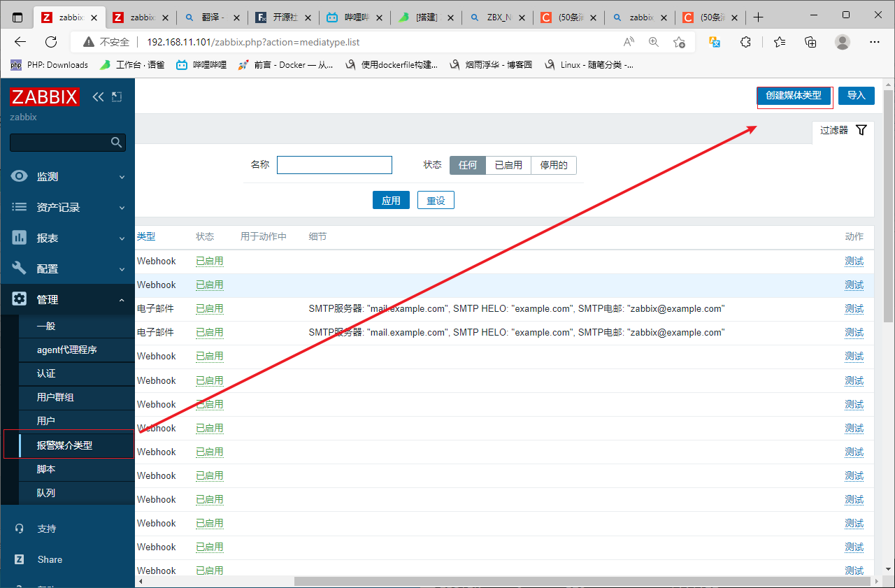Expand the 监测 menu chevron
This screenshot has height=588, width=895.
coord(122,178)
